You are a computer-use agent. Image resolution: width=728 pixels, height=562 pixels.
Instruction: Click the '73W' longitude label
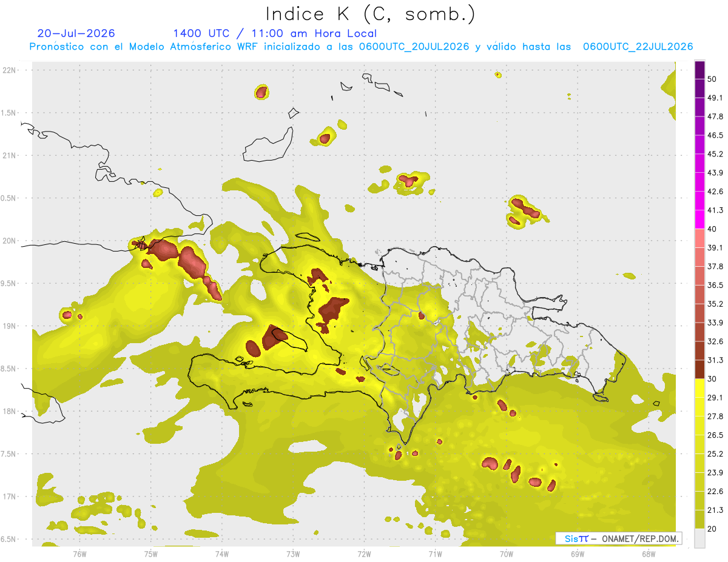pos(293,554)
